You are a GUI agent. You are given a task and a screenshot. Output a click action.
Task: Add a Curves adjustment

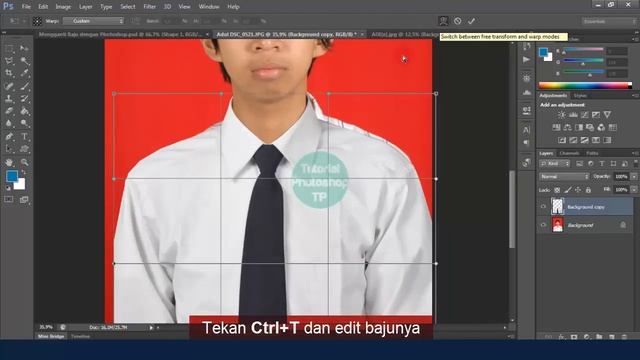click(x=585, y=115)
